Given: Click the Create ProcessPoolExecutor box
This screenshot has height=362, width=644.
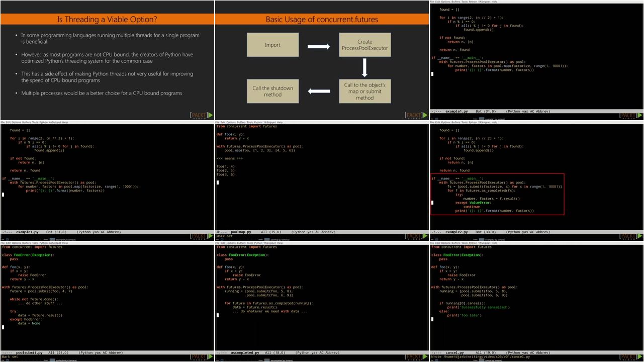Looking at the screenshot, I should point(364,45).
